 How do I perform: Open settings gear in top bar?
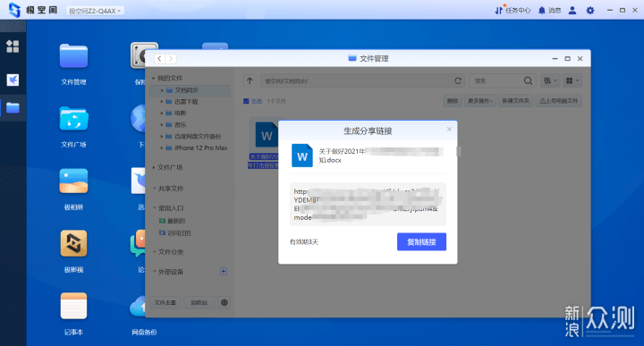pos(590,10)
